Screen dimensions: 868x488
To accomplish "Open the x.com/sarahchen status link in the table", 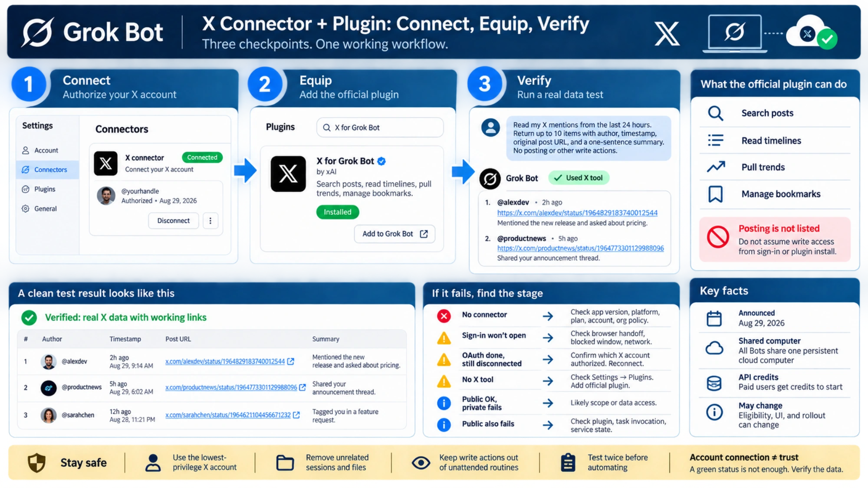I will point(228,415).
